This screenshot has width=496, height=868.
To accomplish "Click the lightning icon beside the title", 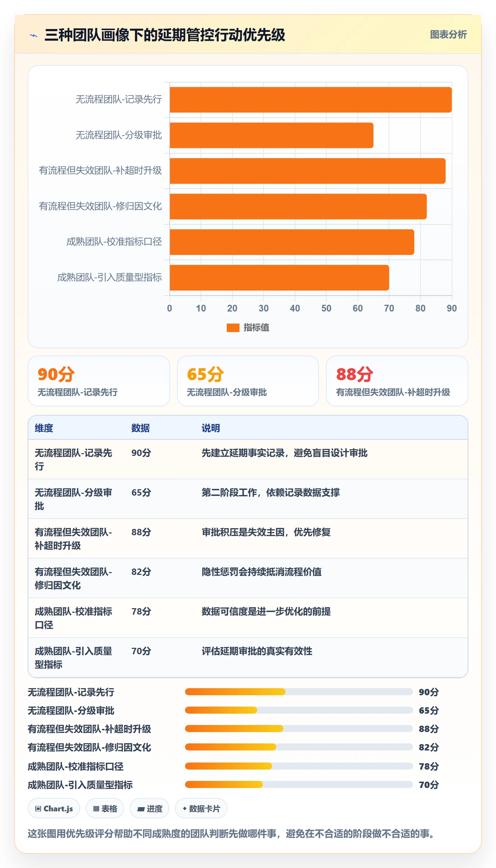I will (34, 35).
